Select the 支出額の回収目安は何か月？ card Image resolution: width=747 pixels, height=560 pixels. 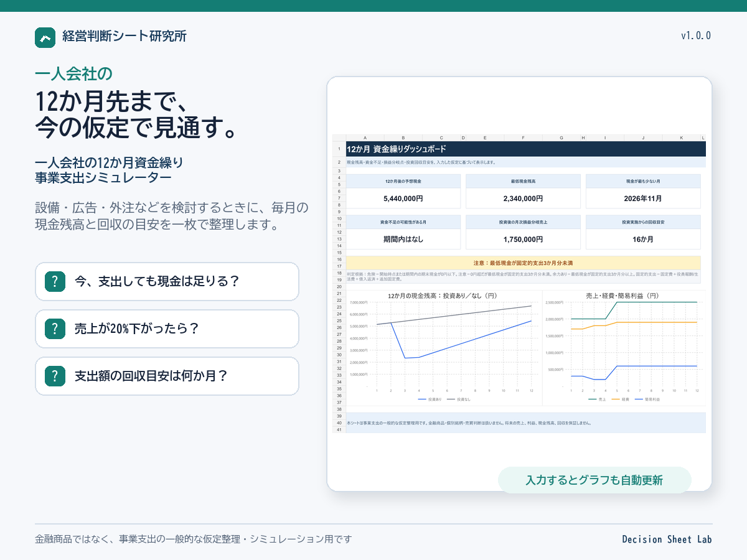tap(167, 376)
